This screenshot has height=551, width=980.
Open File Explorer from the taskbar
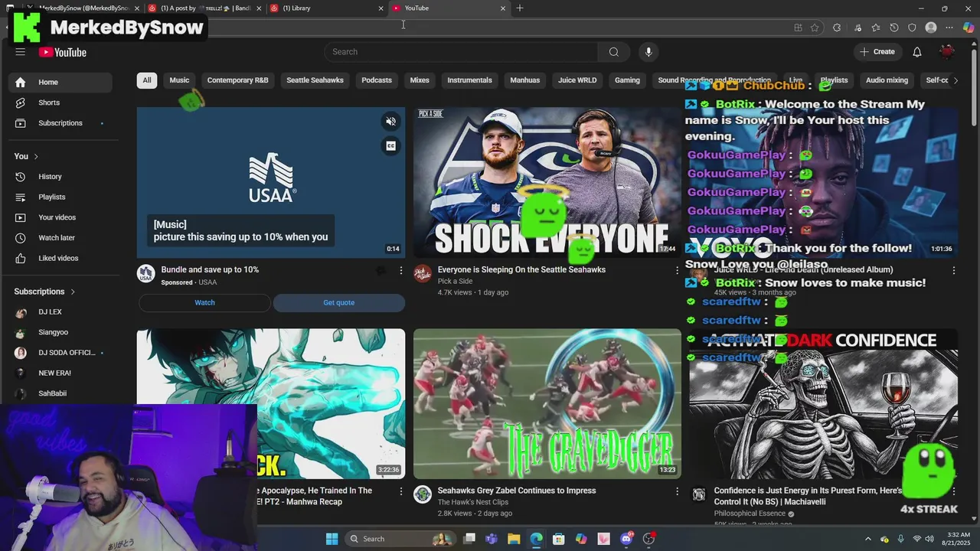514,539
